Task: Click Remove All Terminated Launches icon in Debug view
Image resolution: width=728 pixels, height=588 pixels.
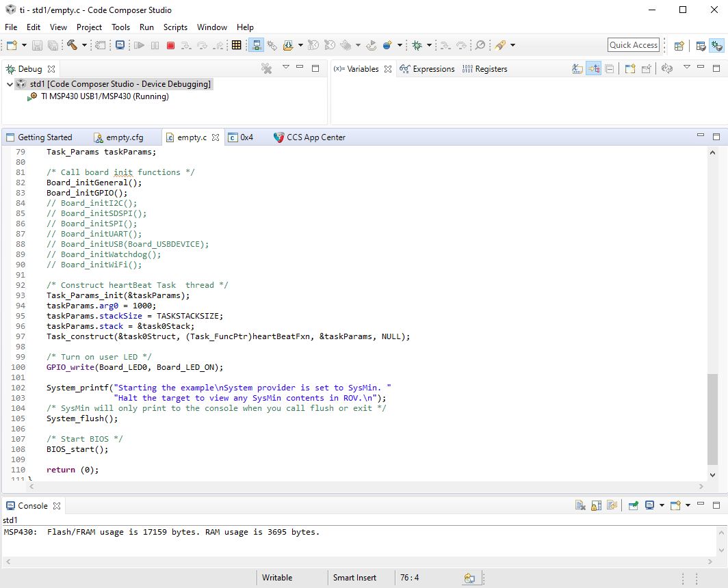Action: (x=267, y=68)
